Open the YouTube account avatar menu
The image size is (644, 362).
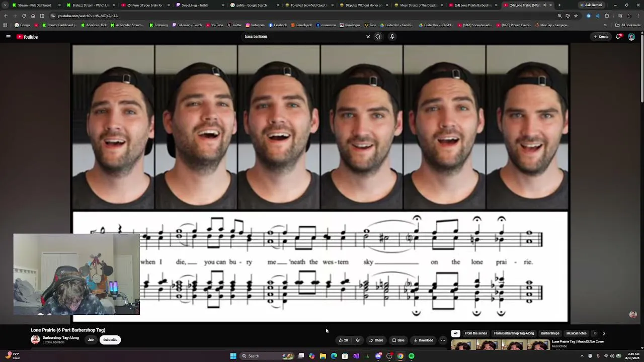point(631,37)
